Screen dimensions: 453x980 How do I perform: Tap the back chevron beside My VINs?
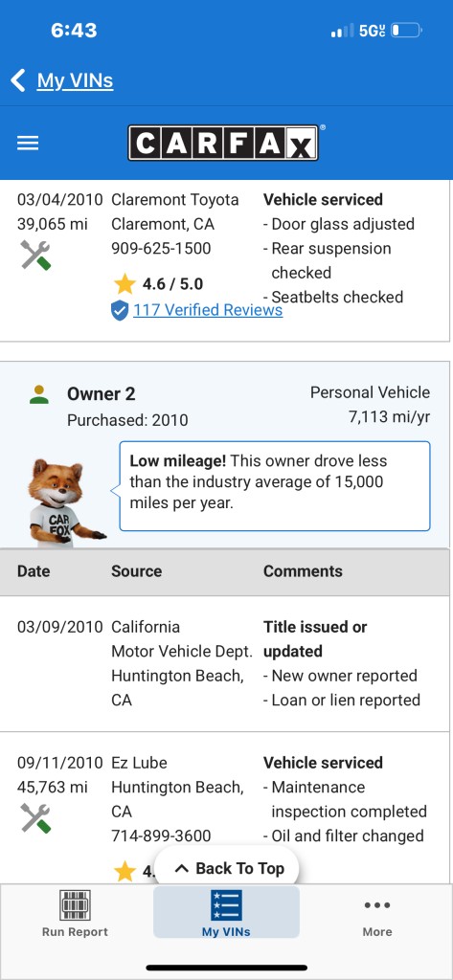coord(18,80)
